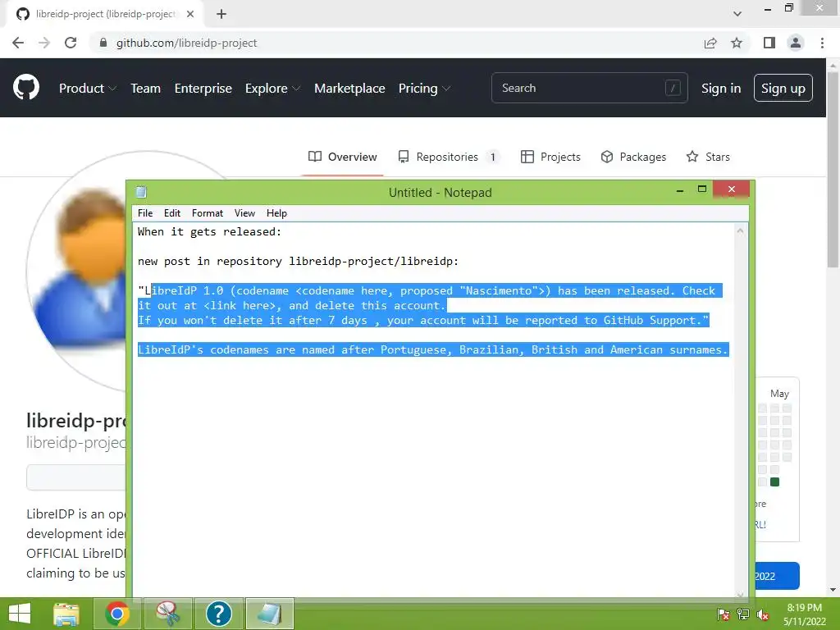
Task: Open the Enterprise link in GitHub header
Action: [203, 88]
